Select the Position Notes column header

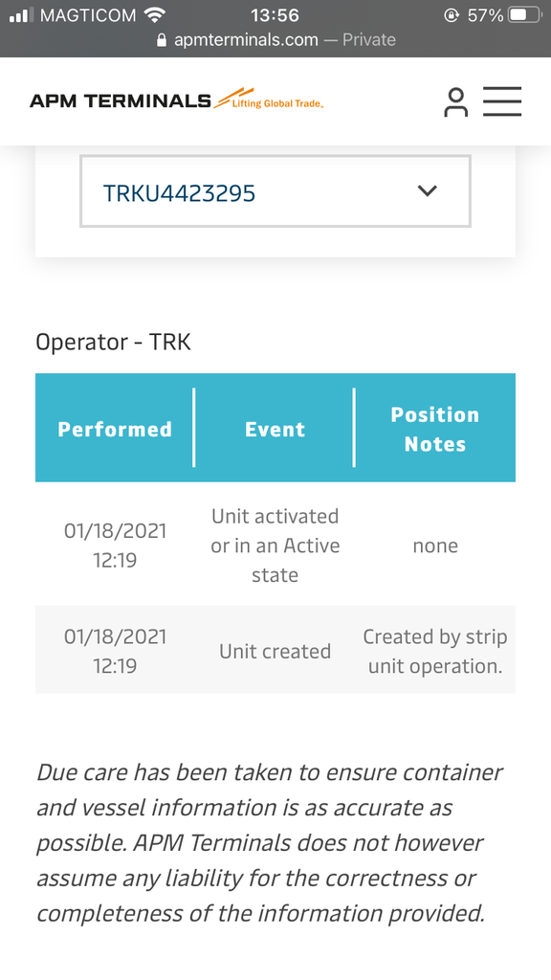(435, 429)
